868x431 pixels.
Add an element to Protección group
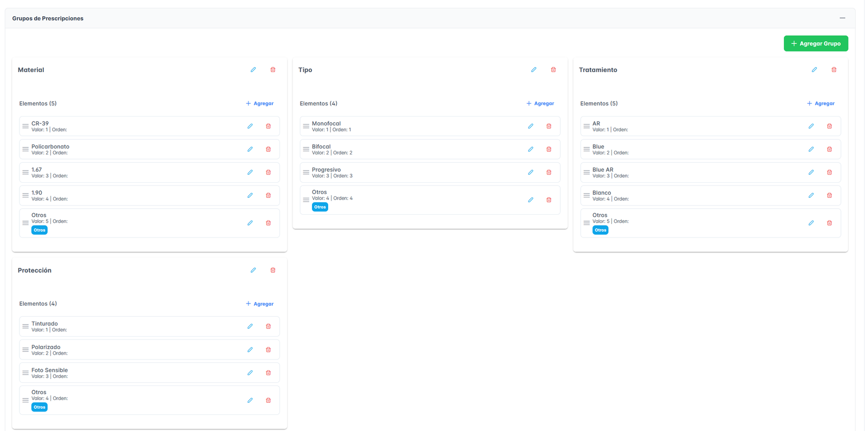click(x=260, y=304)
